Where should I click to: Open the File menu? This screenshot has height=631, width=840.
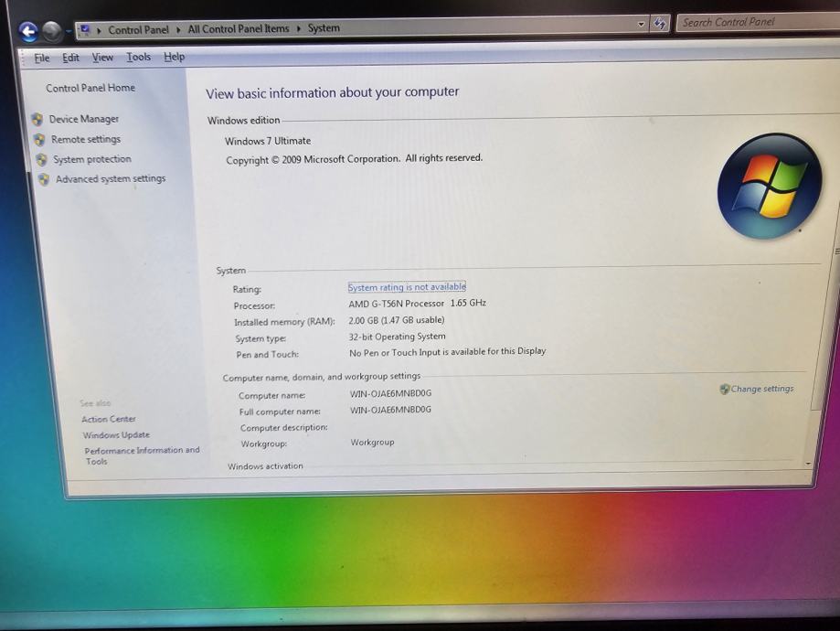click(x=42, y=58)
